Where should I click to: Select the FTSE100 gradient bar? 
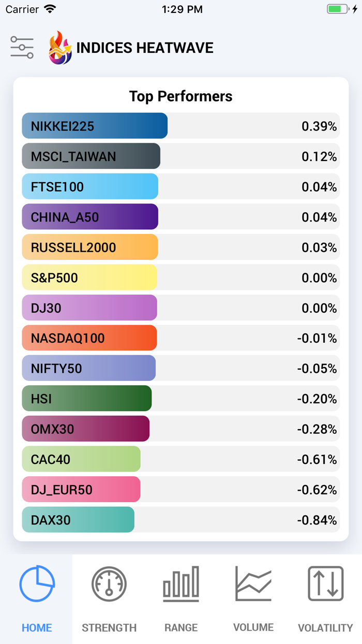(x=89, y=186)
